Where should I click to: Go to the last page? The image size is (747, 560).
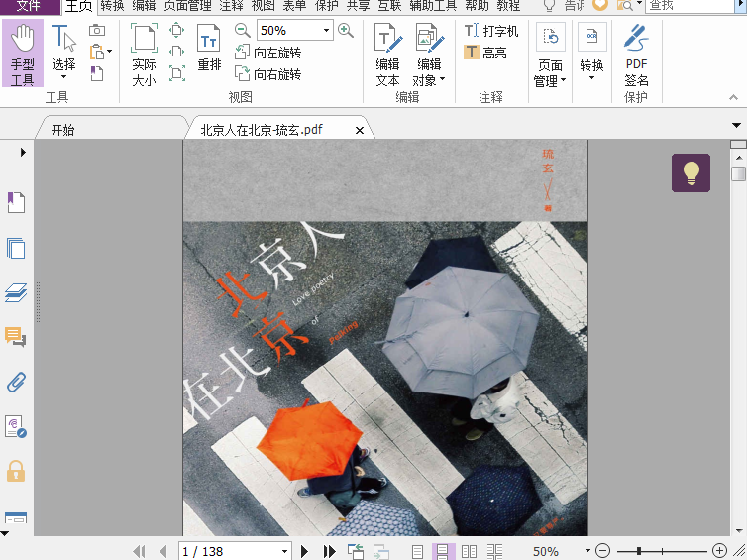330,551
